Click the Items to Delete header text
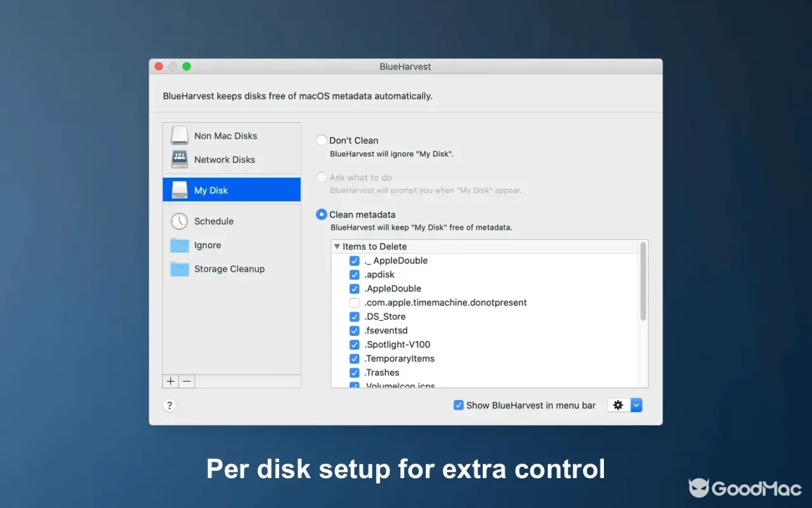812x508 pixels. click(375, 246)
